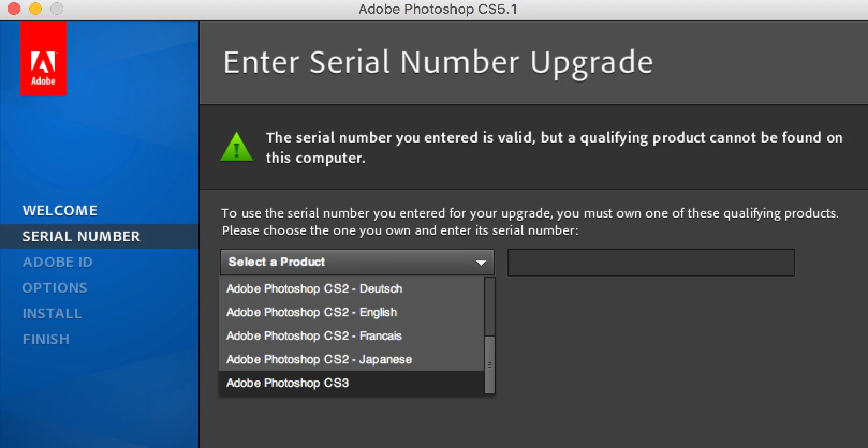This screenshot has width=868, height=448.
Task: Close the window with the red button
Action: click(14, 9)
